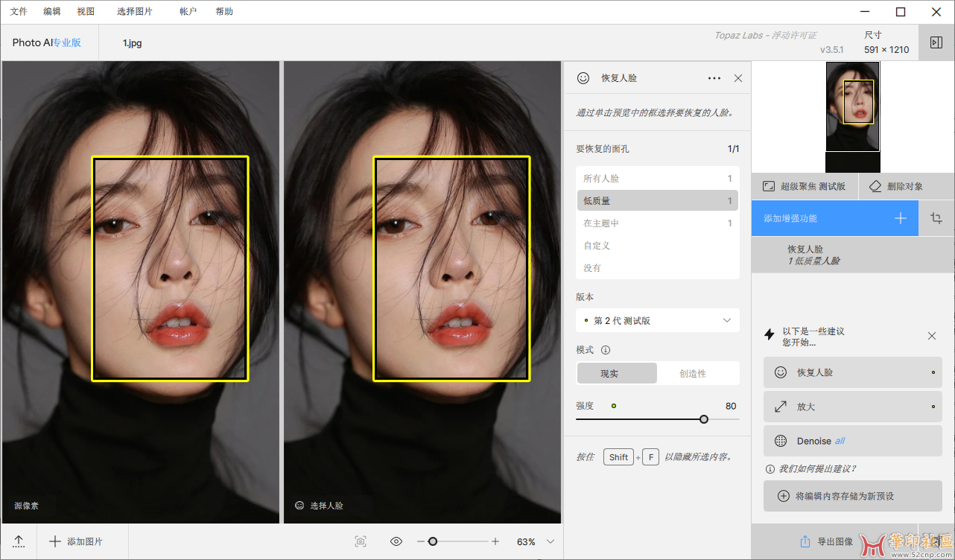Click 将编辑内容存储为新预设 button
This screenshot has width=955, height=560.
[x=852, y=496]
